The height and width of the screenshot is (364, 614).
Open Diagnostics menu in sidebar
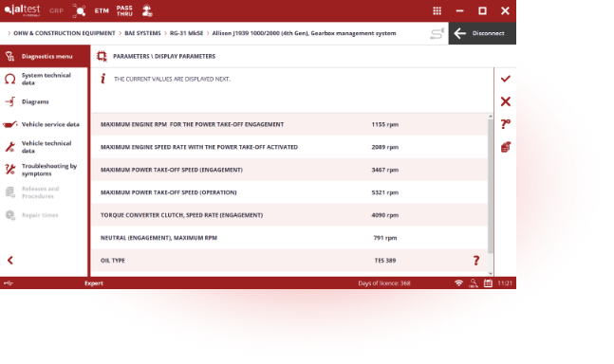coord(44,56)
